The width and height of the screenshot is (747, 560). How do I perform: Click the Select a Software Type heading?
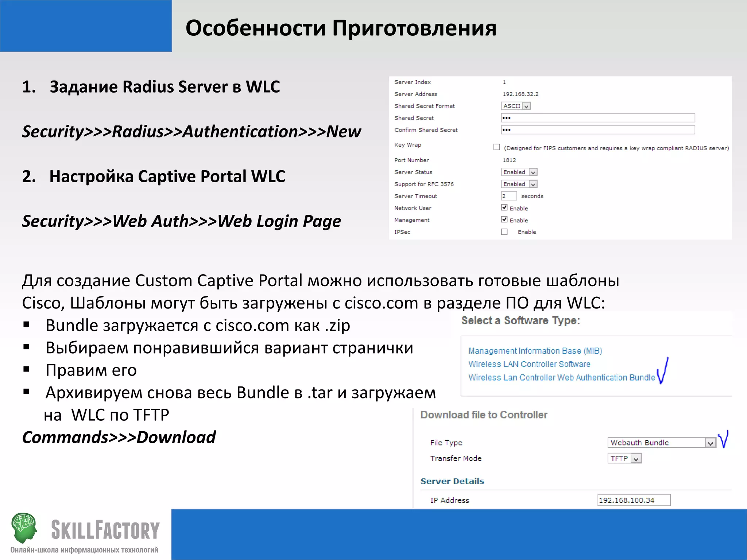tap(520, 320)
